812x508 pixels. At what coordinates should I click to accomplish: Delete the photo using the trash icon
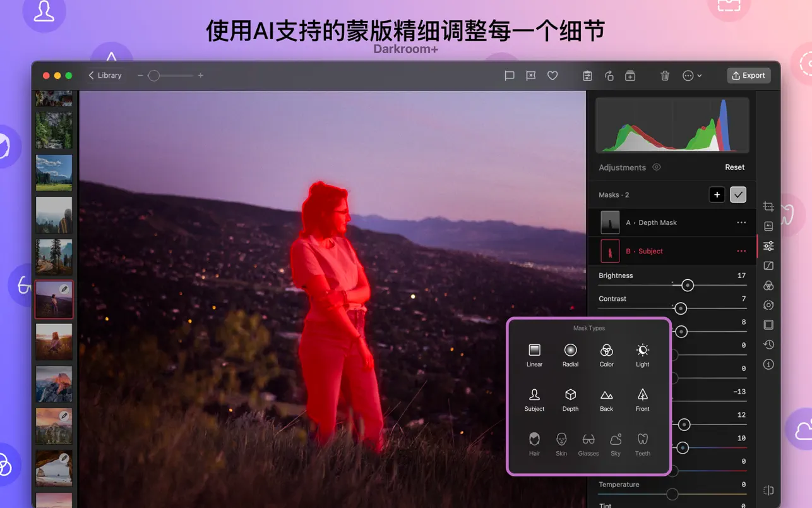(x=664, y=75)
